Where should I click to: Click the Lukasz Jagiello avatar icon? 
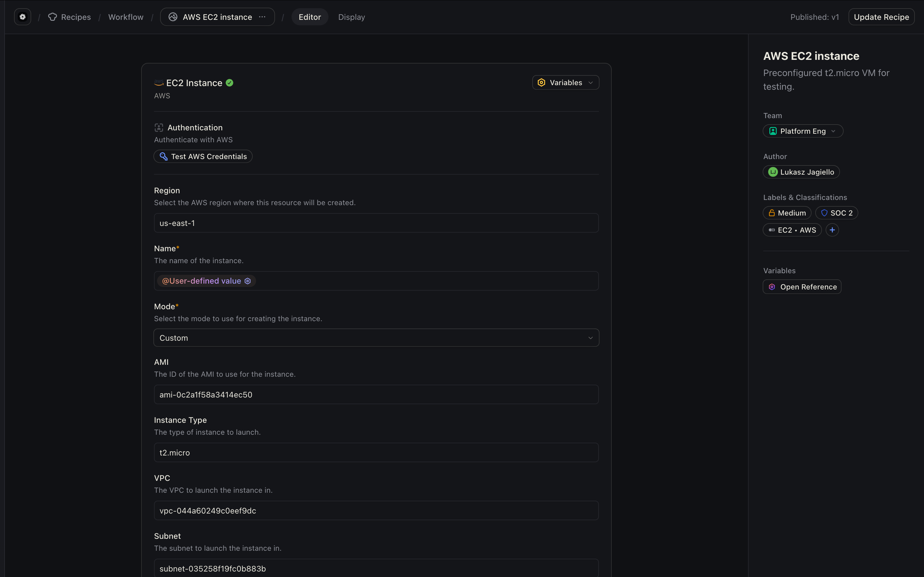pyautogui.click(x=772, y=172)
